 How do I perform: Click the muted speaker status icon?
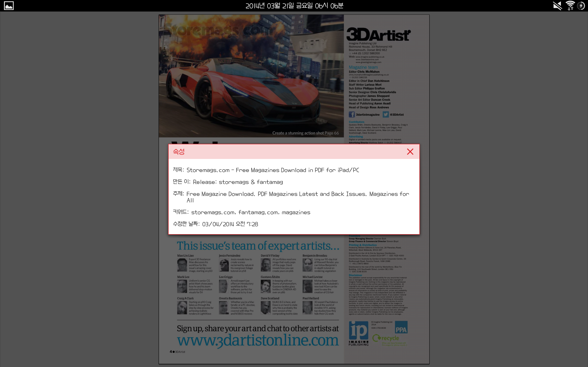557,6
